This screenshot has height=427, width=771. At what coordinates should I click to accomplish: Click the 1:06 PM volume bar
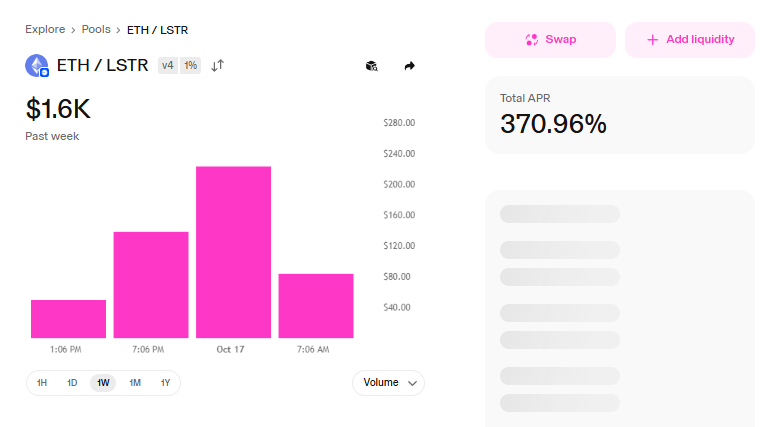[68, 319]
